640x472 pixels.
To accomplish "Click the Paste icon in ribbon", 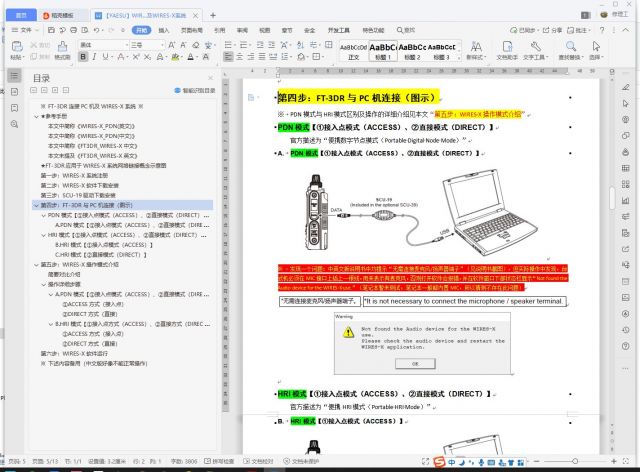I will pyautogui.click(x=16, y=46).
